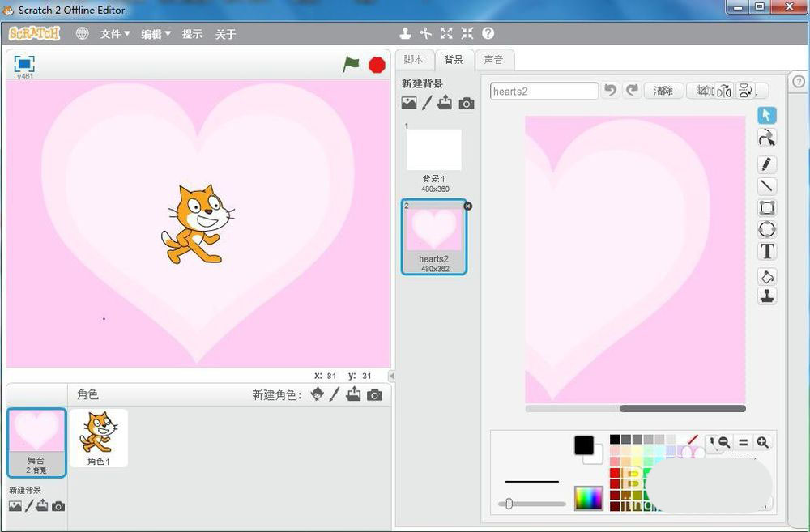This screenshot has height=532, width=810.
Task: Open the 提示 menu item
Action: click(192, 34)
